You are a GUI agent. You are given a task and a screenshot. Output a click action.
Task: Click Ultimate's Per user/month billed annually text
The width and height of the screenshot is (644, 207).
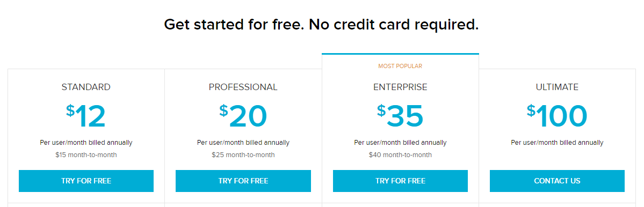pos(558,143)
